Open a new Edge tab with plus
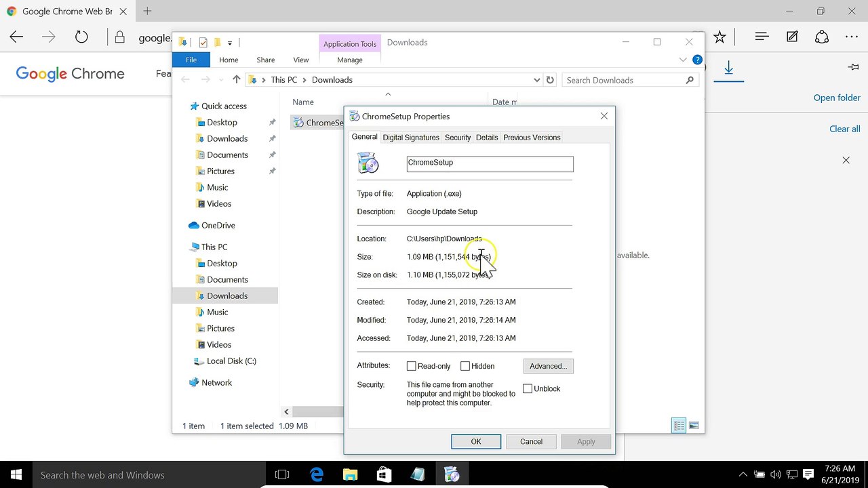Screen dimensions: 868x488 tap(147, 11)
